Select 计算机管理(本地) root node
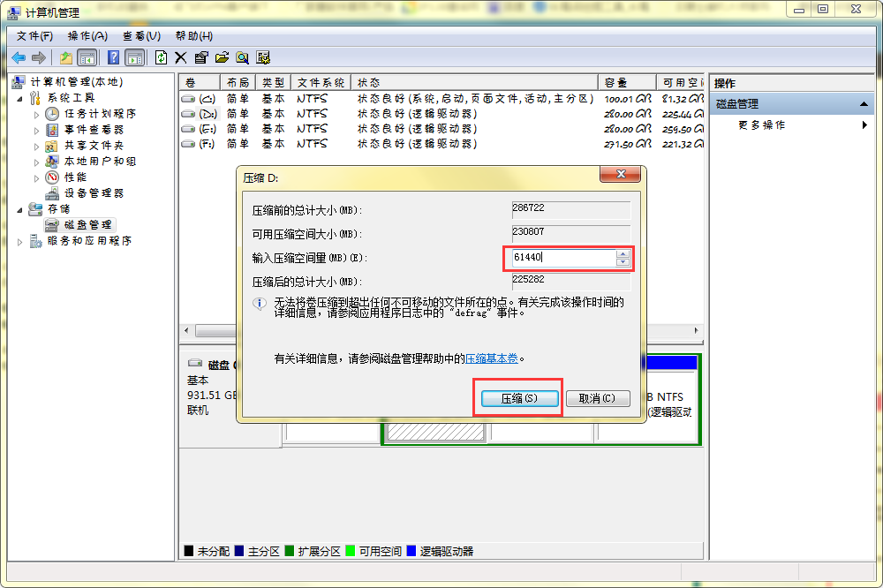Screen dimensions: 883x588 tap(77, 81)
